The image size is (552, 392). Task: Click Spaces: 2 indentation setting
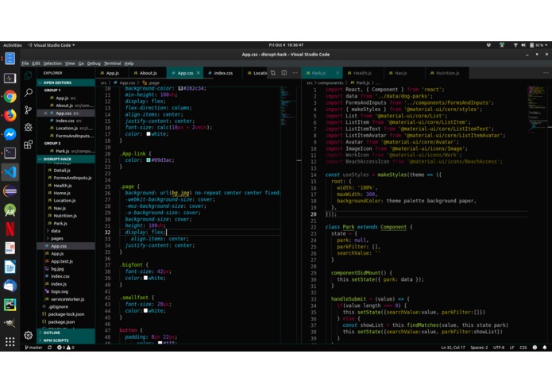pyautogui.click(x=479, y=348)
